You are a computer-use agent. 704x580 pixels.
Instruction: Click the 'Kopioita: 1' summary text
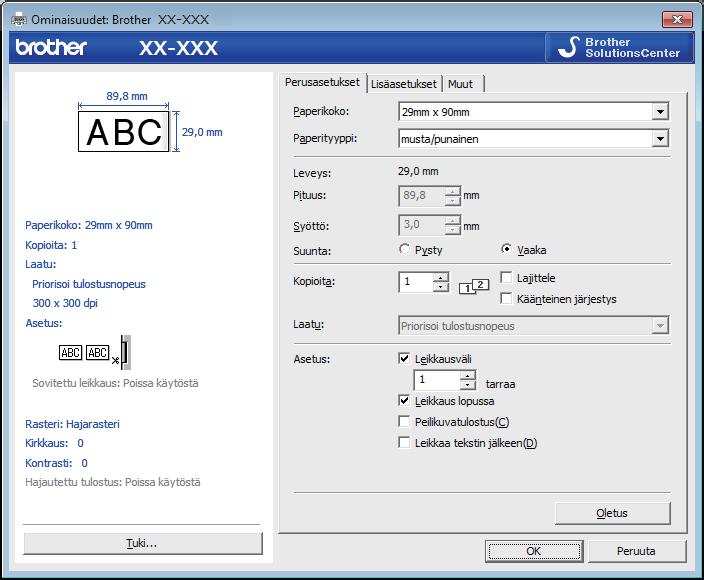(x=51, y=245)
